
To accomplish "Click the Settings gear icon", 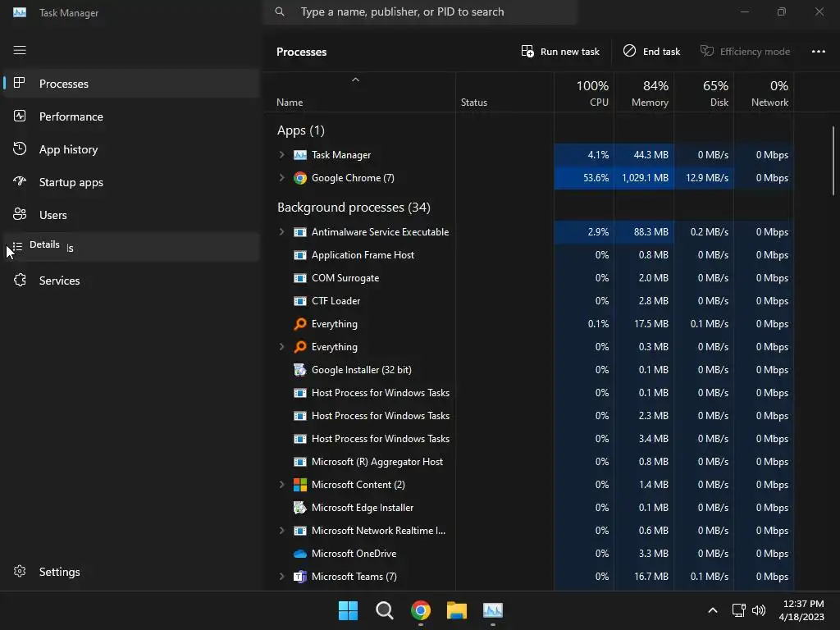I will click(20, 572).
